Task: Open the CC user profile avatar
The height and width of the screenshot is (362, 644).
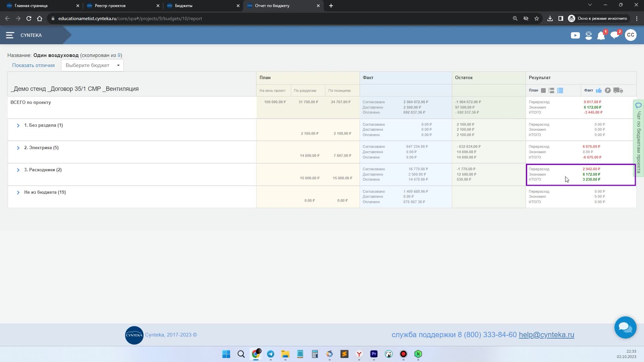Action: tap(631, 35)
